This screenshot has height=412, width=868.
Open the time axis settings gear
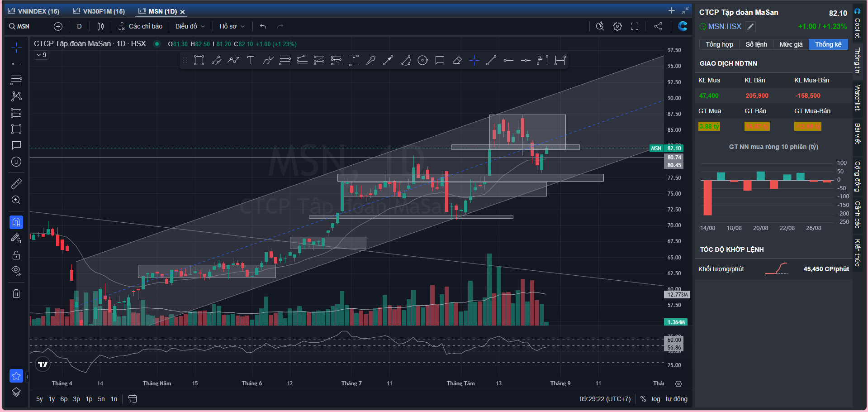point(678,383)
